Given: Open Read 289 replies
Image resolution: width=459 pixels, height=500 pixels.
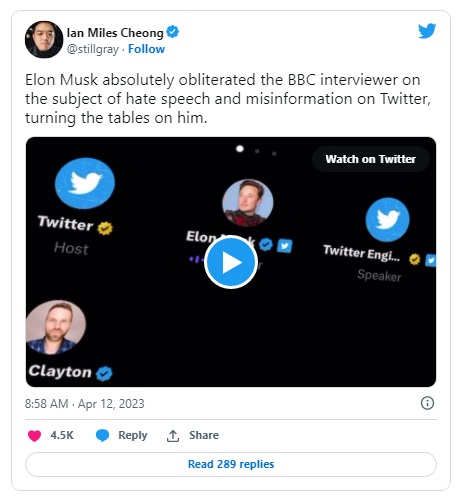Looking at the screenshot, I should click(x=231, y=464).
